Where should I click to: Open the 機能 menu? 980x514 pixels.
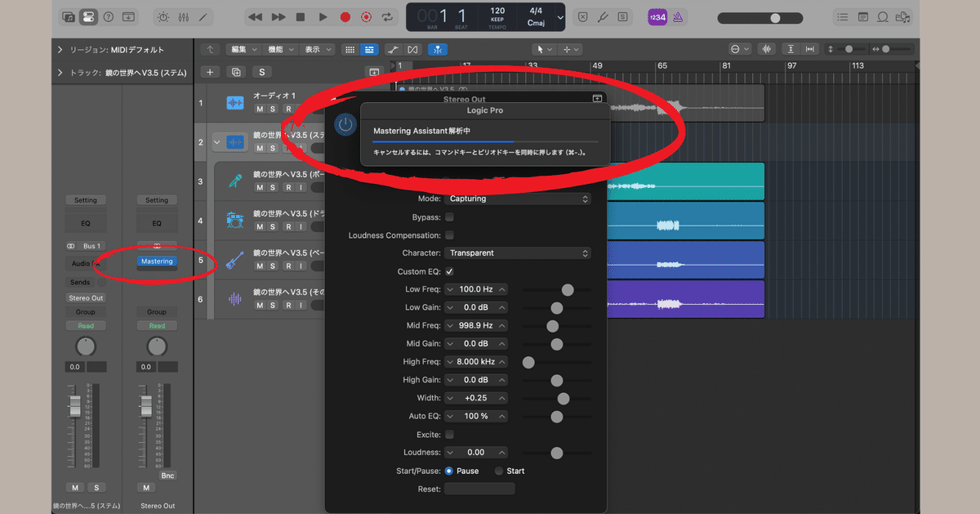(279, 49)
